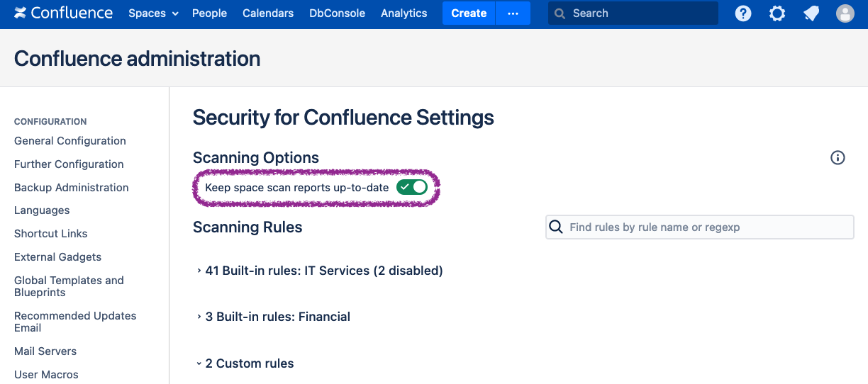Collapse the 2 Custom rules section
Image resolution: width=868 pixels, height=384 pixels.
(x=249, y=363)
